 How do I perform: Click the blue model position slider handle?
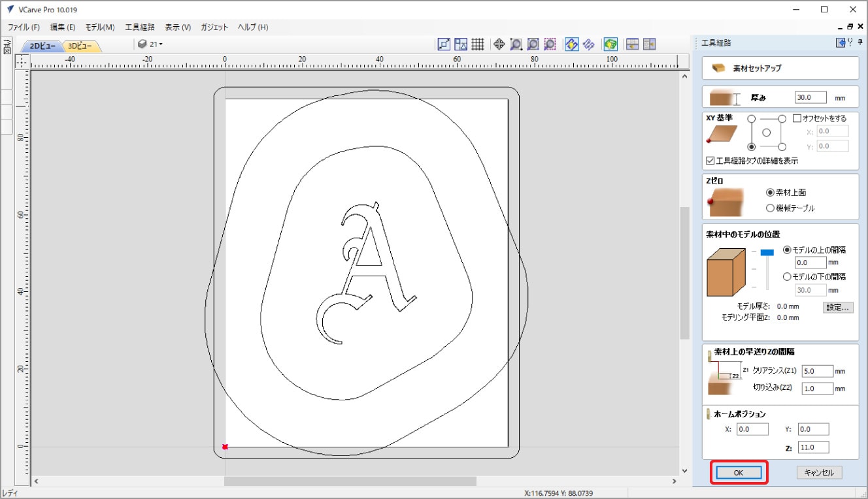767,252
